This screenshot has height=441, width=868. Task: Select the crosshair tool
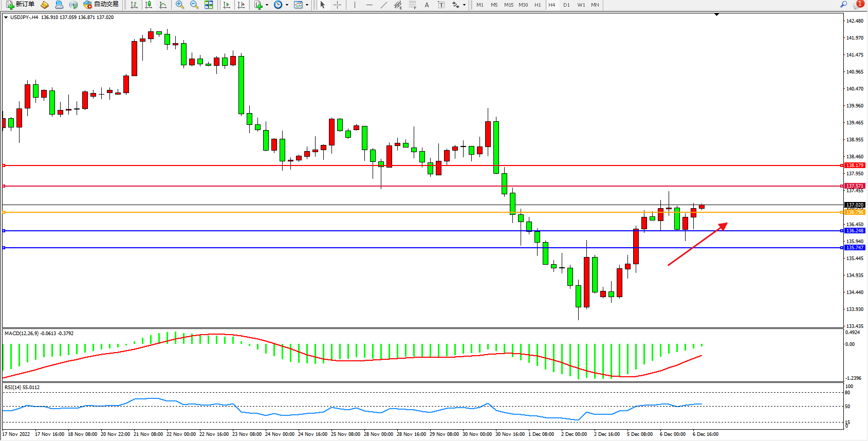337,5
